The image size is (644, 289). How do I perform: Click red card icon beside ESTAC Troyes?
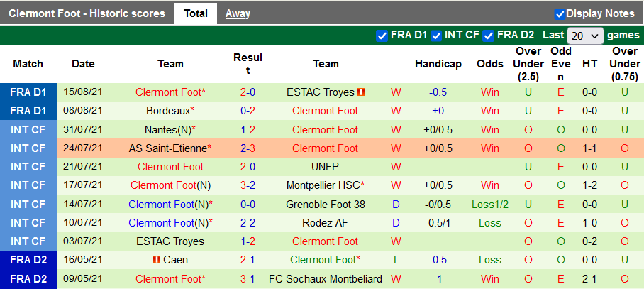pyautogui.click(x=361, y=92)
